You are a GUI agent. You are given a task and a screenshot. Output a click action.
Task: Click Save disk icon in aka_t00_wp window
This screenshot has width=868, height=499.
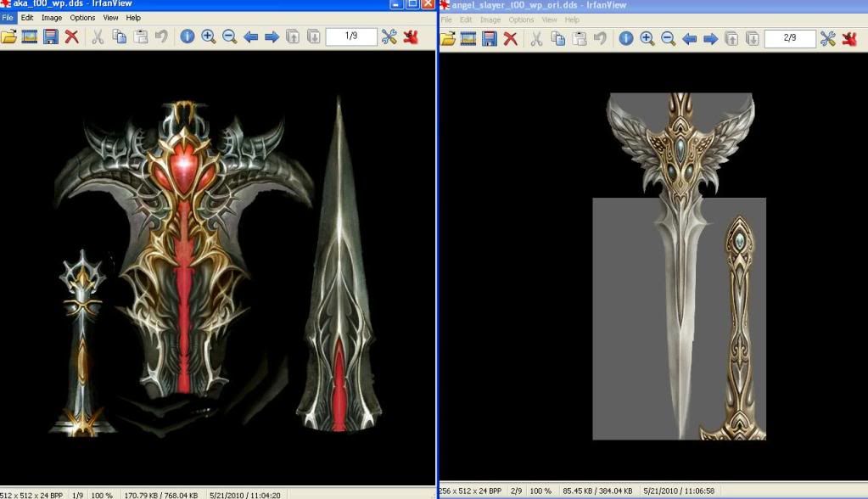tap(51, 36)
